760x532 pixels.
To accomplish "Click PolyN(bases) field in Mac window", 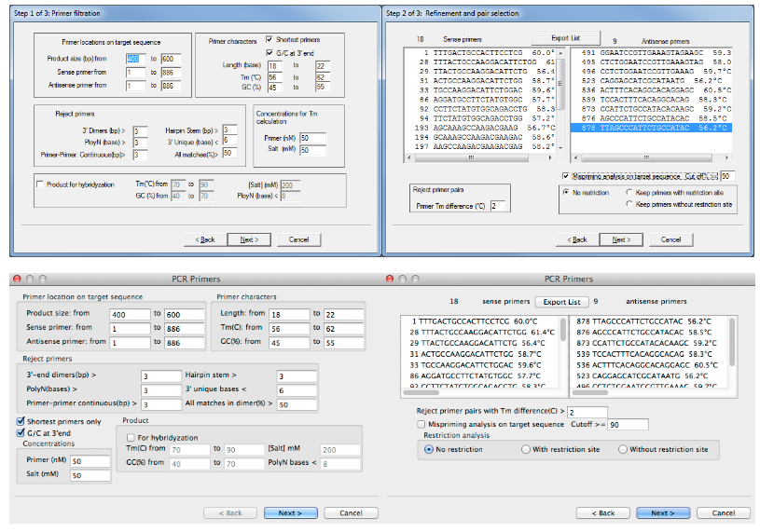I will [x=161, y=390].
